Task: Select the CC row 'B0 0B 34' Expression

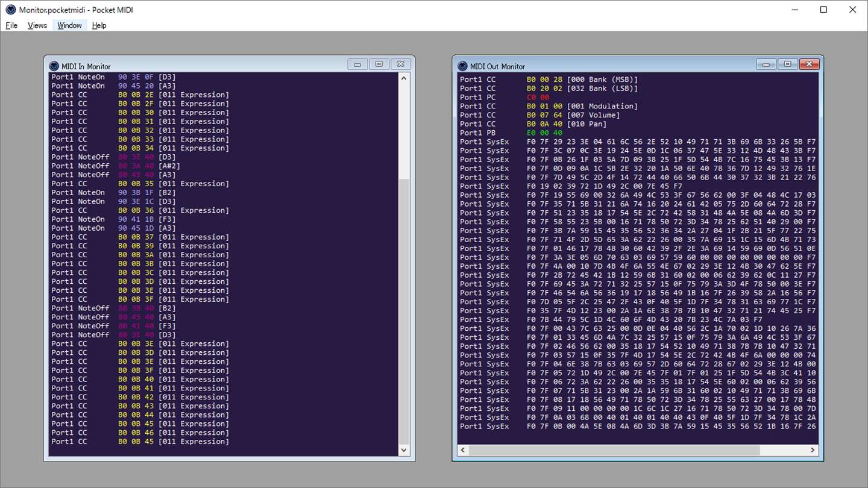Action: coord(140,148)
